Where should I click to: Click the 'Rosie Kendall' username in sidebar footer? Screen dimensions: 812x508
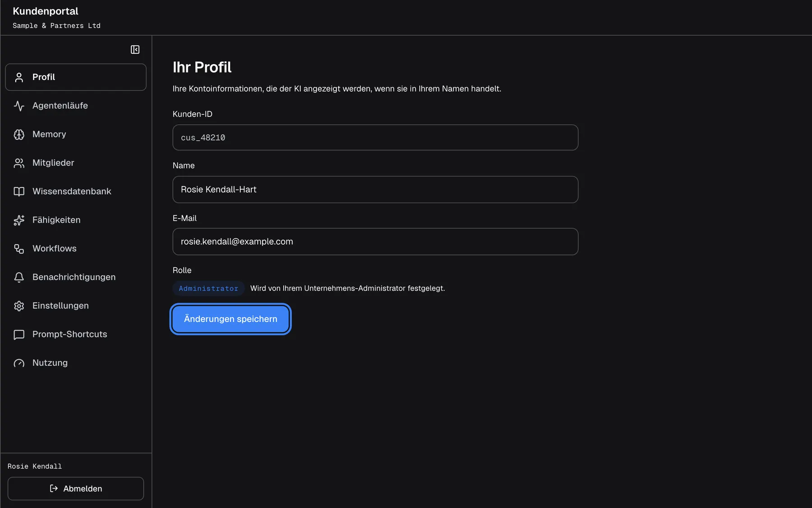pyautogui.click(x=35, y=466)
